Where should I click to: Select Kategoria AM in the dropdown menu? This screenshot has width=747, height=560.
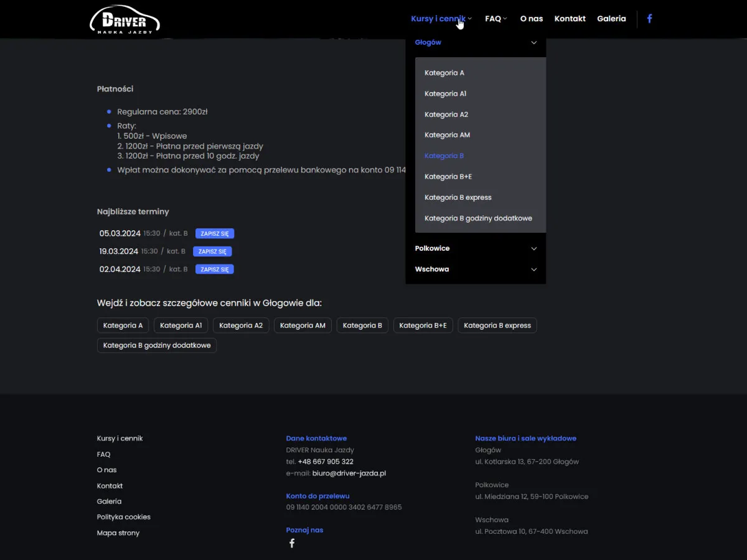447,135
